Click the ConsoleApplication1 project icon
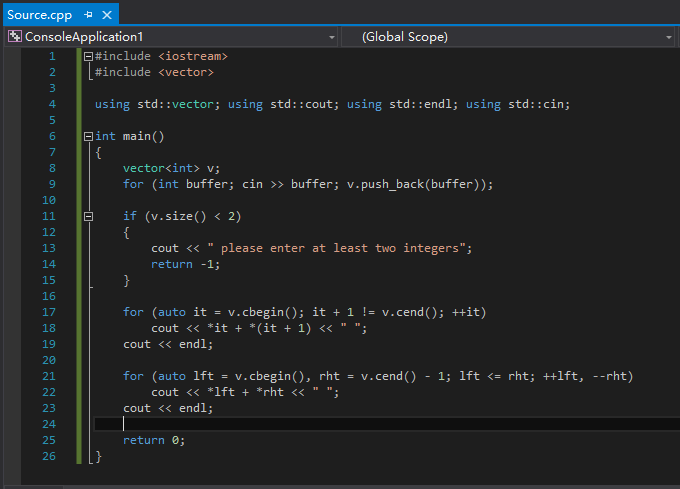This screenshot has width=680, height=489. (15, 36)
